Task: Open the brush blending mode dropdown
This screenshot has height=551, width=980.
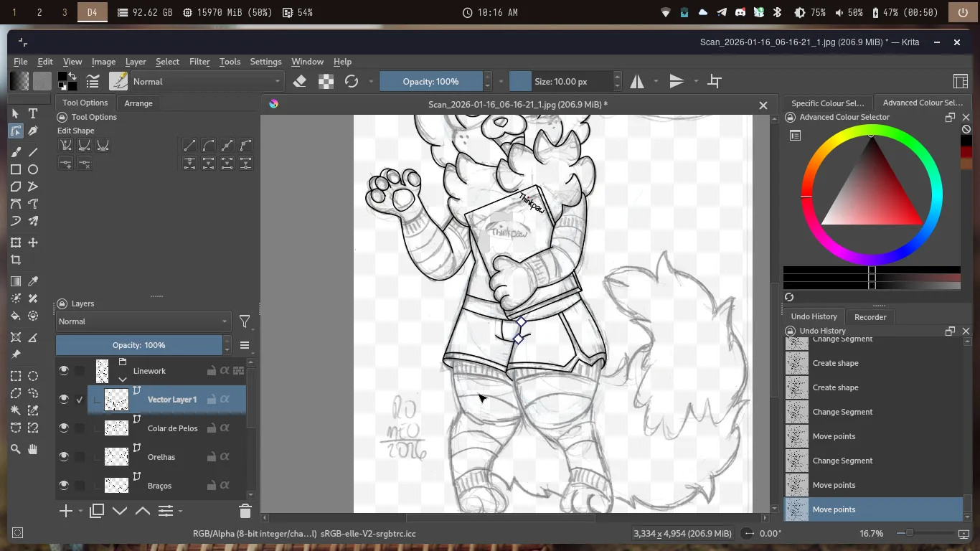Action: point(207,81)
